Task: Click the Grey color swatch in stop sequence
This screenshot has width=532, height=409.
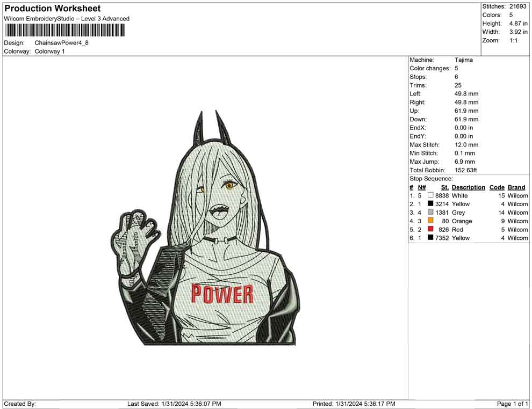Action: pyautogui.click(x=430, y=212)
